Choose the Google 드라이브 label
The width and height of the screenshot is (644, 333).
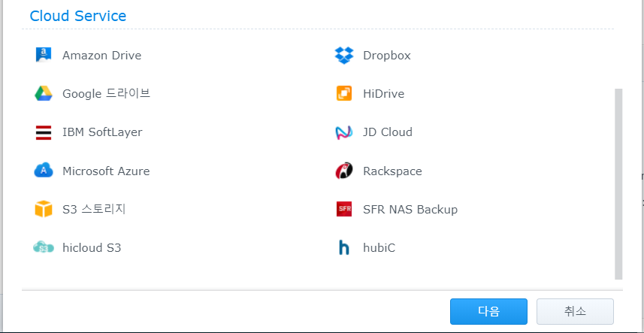click(x=107, y=94)
